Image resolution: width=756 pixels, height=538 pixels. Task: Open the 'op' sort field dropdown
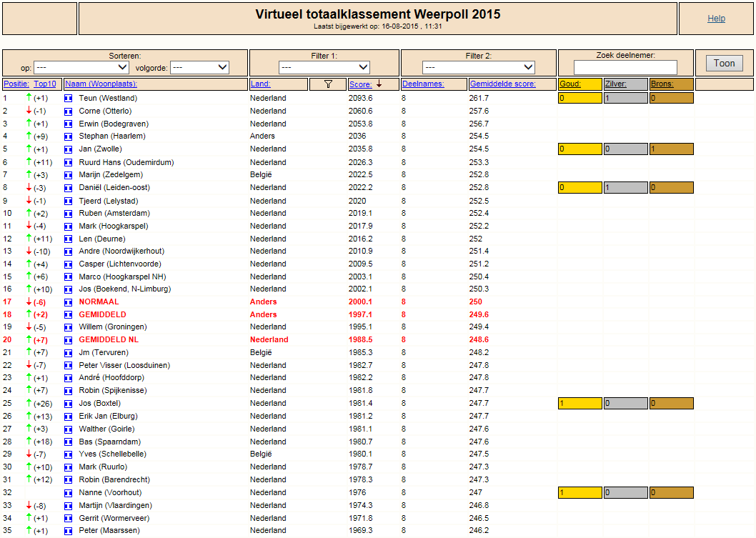(x=81, y=67)
